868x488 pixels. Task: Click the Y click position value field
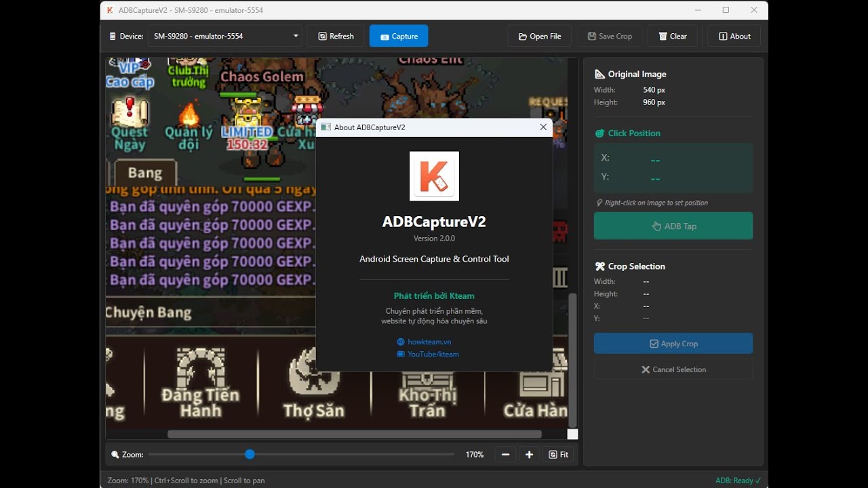(x=655, y=178)
